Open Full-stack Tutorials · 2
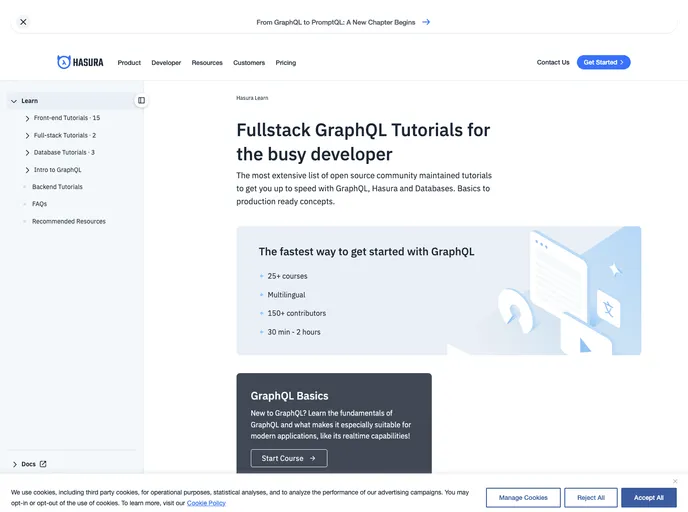 click(x=65, y=136)
